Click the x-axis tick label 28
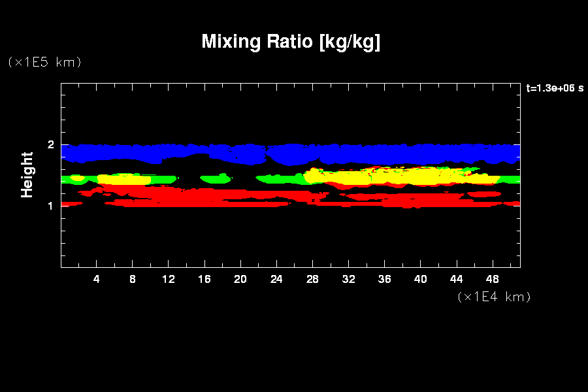588x392 pixels. (x=312, y=280)
